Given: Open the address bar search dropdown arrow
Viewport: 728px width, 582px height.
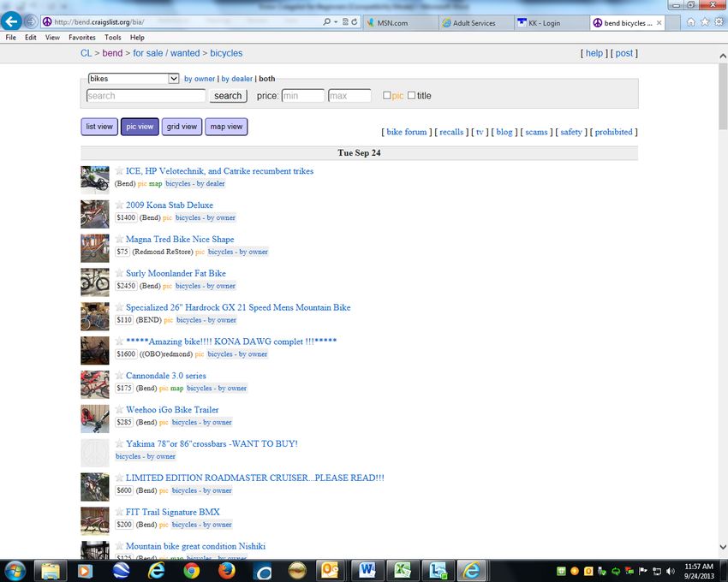Looking at the screenshot, I should click(x=336, y=21).
